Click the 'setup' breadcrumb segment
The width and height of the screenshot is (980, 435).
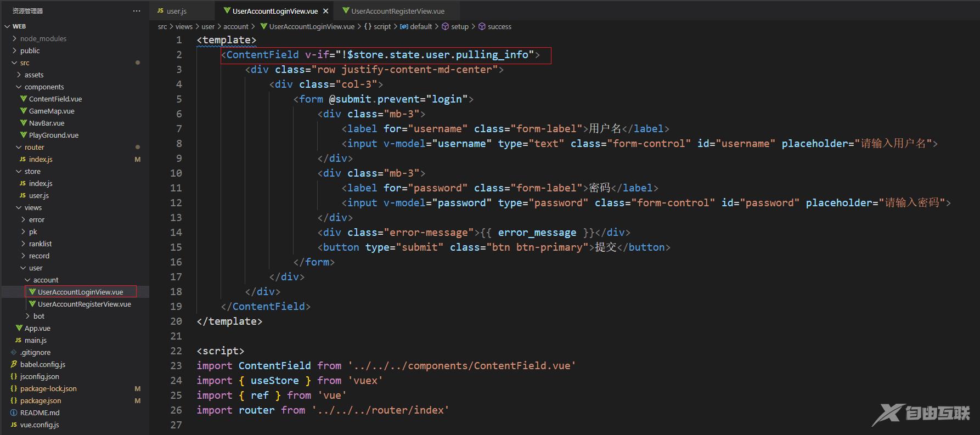[459, 26]
